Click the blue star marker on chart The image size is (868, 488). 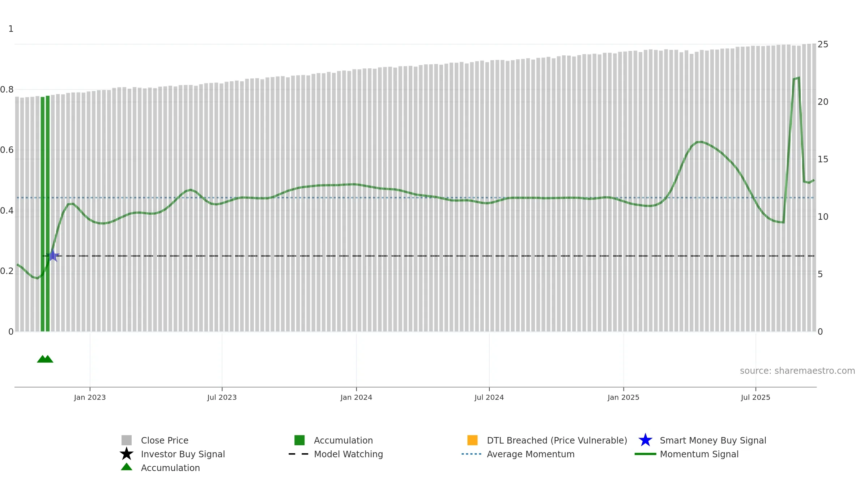click(x=53, y=256)
